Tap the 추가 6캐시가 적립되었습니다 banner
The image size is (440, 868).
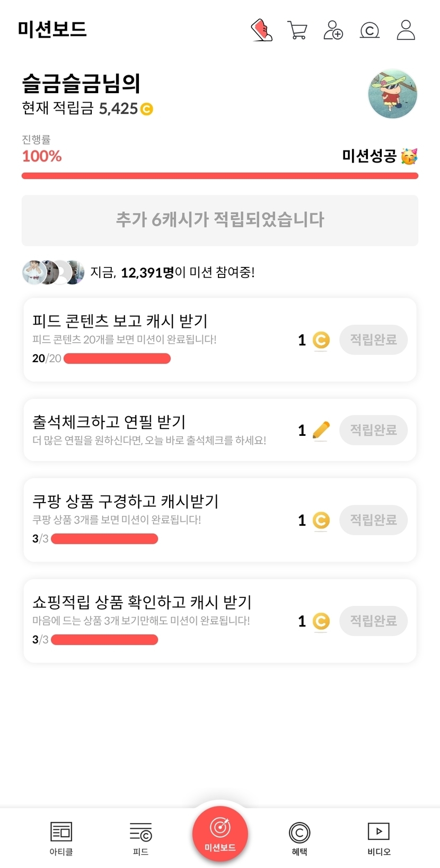pos(220,220)
